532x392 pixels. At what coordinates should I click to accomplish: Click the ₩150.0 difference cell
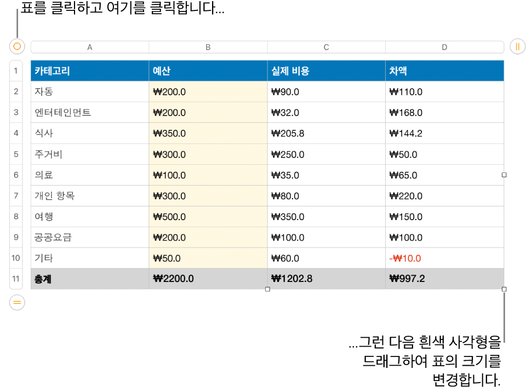[x=444, y=216]
